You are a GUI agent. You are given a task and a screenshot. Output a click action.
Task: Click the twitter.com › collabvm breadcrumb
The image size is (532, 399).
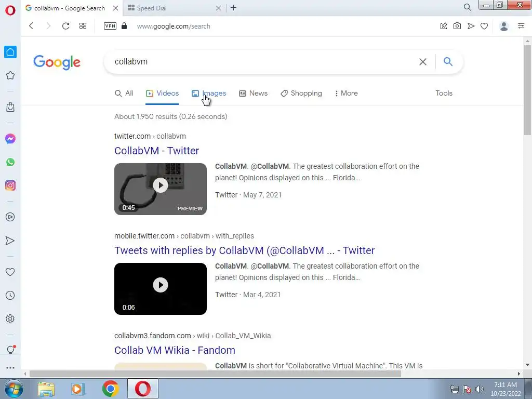coord(150,136)
